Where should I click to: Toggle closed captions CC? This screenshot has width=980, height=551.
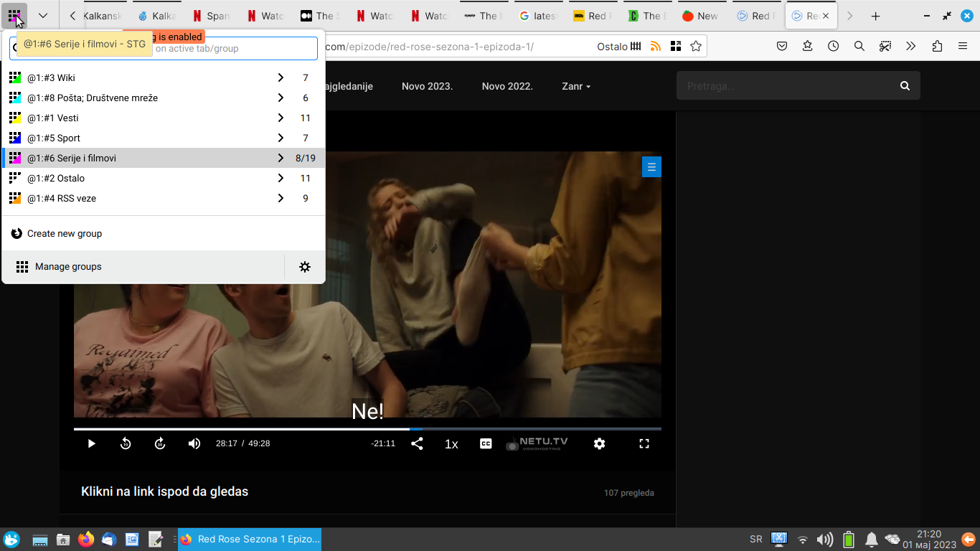coord(486,443)
